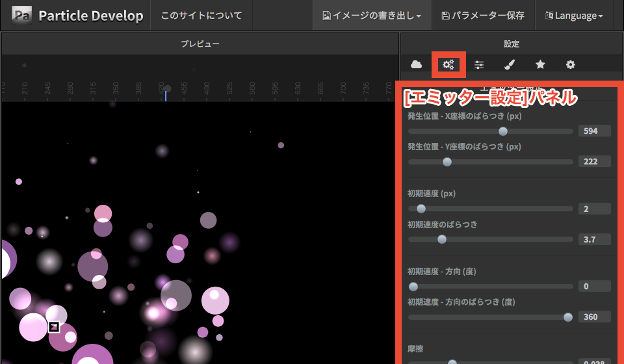This screenshot has width=624, height=364.
Task: Click the 初期速度のばらつき value field showing 3.7
Action: 594,239
